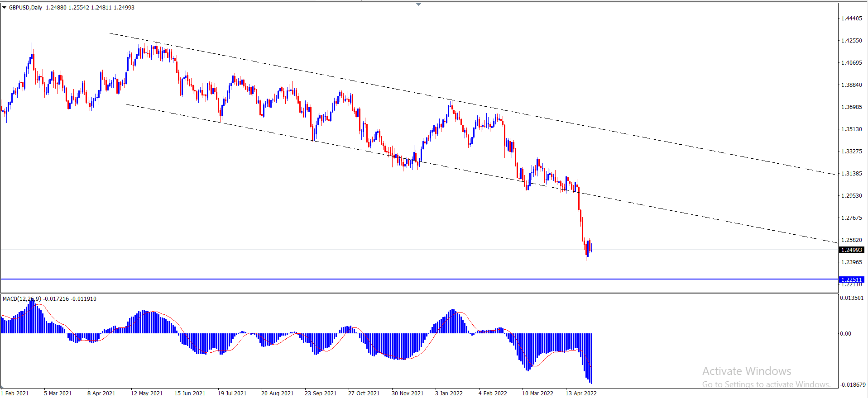Click the 1.35130 price axis label
Screen dimensions: 868x398
point(852,129)
